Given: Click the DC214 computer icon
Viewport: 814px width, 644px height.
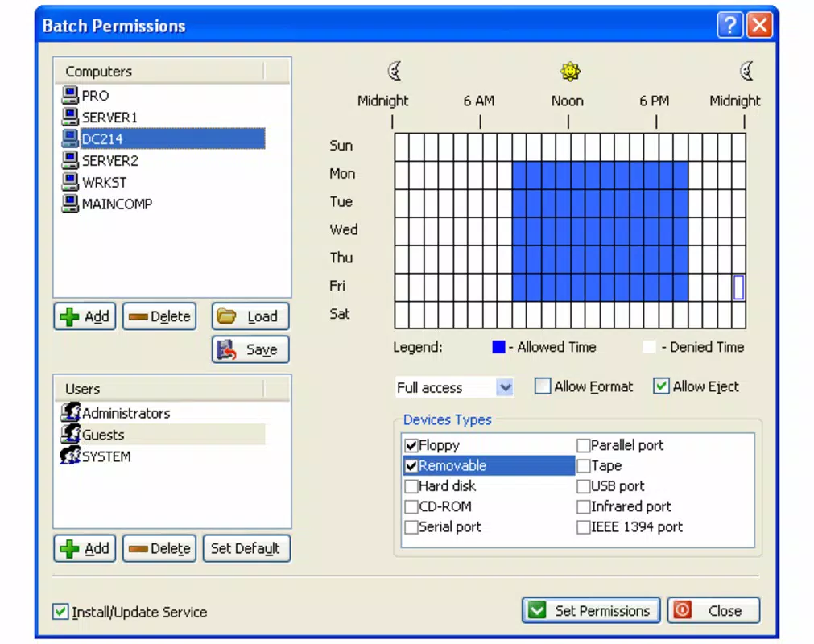Looking at the screenshot, I should (70, 138).
